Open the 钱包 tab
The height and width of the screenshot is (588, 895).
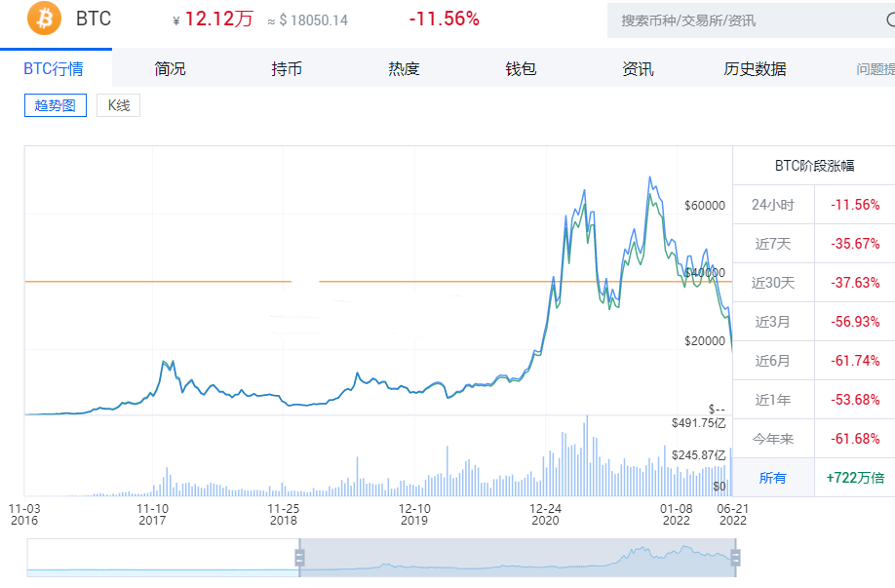coord(521,69)
